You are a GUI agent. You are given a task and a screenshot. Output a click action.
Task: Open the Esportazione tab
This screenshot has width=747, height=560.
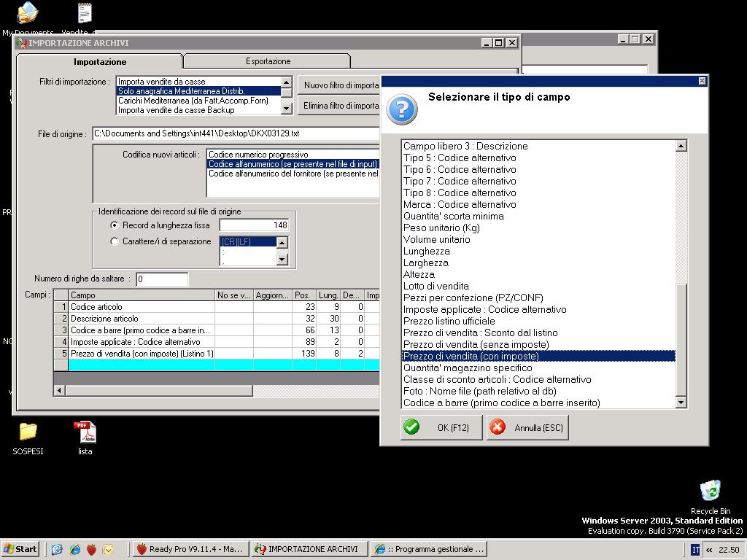click(268, 61)
